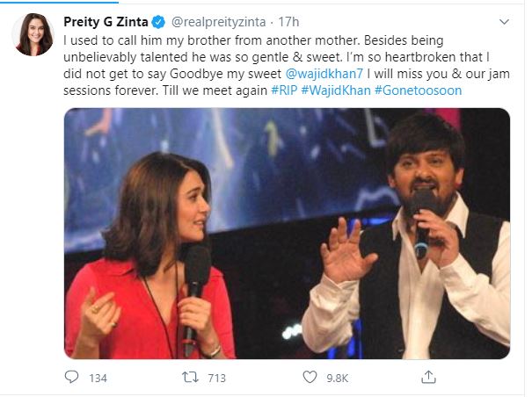Viewport: 532px width, 397px height.
Task: Retweet using the retweet arrows icon
Action: (188, 377)
